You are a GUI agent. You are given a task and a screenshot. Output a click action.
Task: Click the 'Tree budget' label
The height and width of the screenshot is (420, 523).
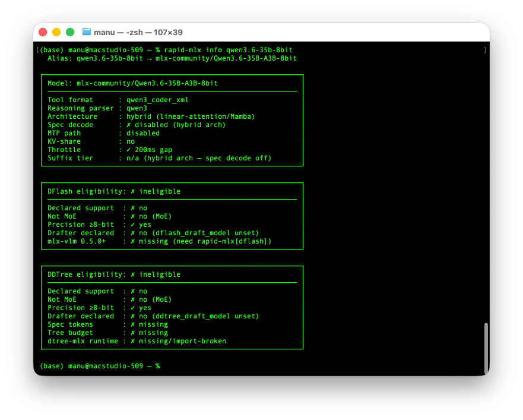pyautogui.click(x=71, y=333)
